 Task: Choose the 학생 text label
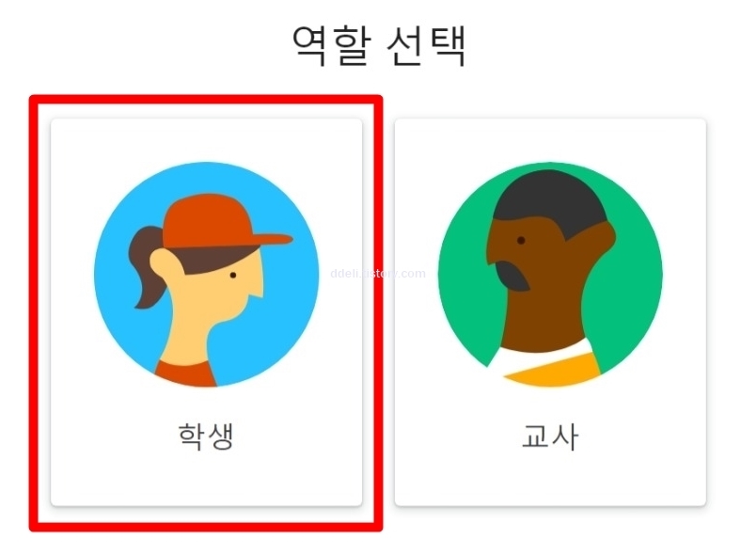[x=206, y=436]
